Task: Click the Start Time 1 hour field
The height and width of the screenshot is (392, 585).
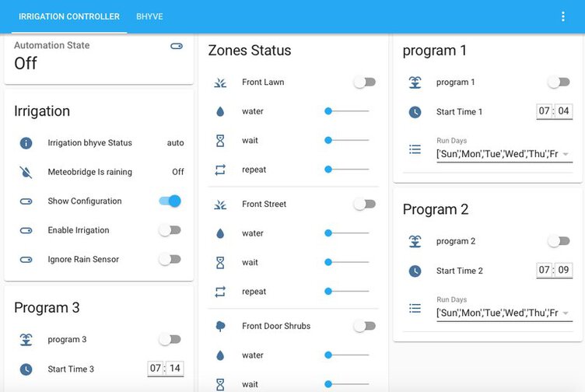Action: tap(545, 111)
